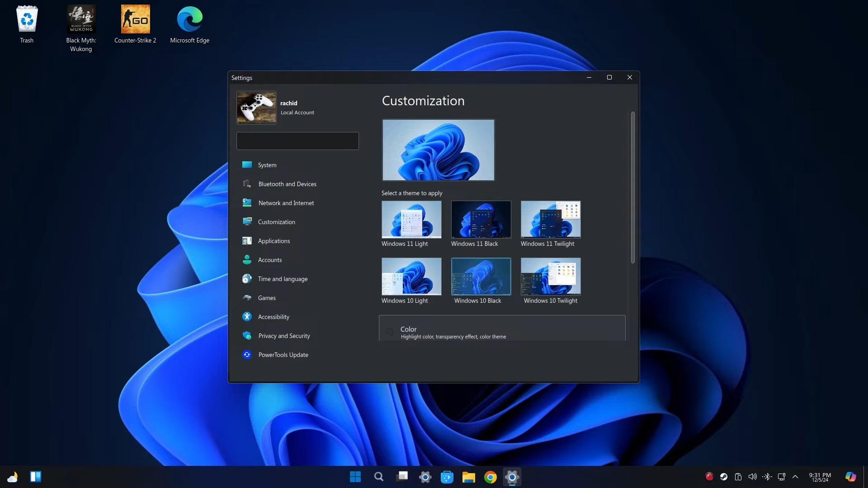Open Privacy and Security settings
Screen dimensions: 868x488
(x=283, y=336)
